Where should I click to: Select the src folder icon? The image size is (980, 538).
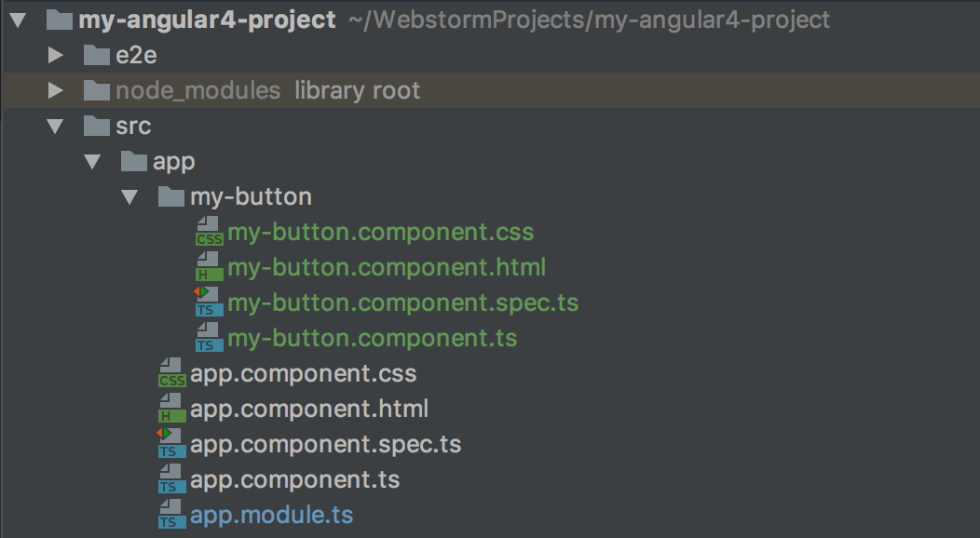(97, 126)
